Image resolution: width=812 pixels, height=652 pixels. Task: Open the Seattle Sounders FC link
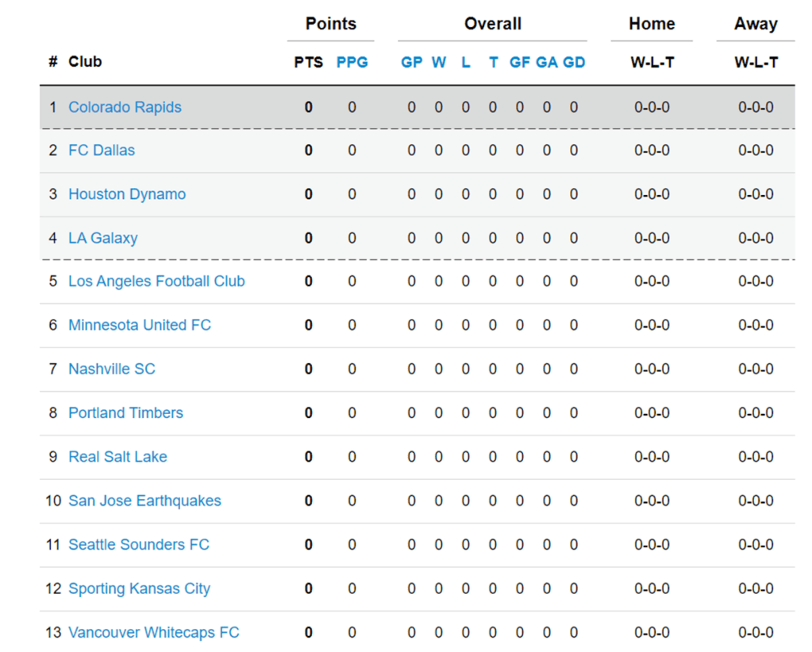click(139, 545)
